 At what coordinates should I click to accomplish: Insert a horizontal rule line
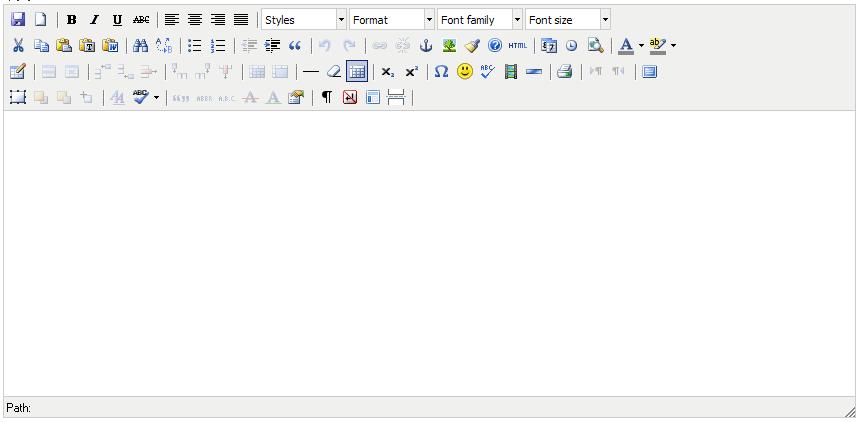pyautogui.click(x=311, y=71)
